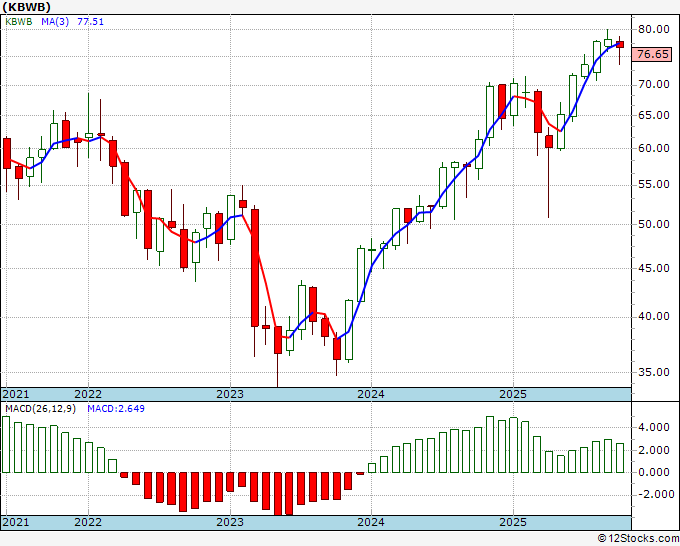
Task: Click 2023 on the price chart axis
Action: [230, 394]
